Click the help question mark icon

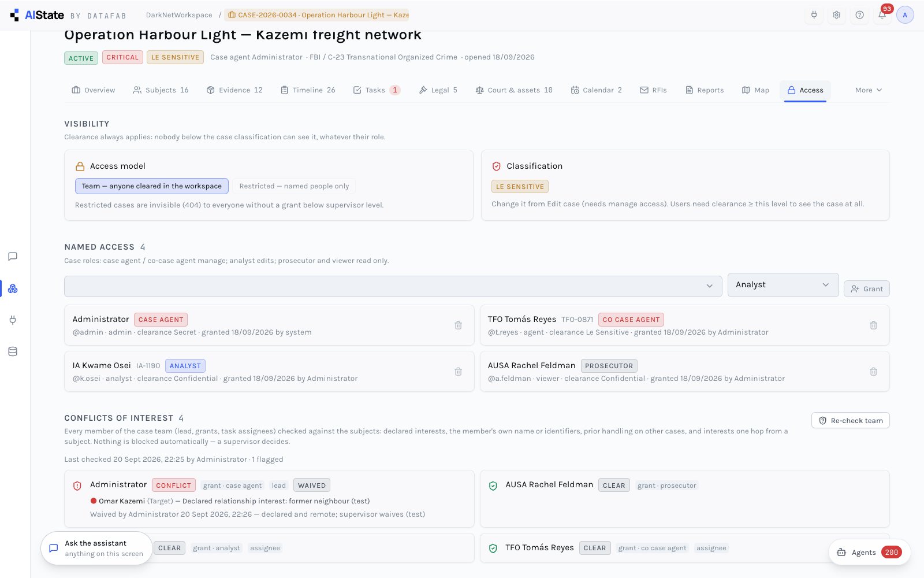[x=859, y=15]
